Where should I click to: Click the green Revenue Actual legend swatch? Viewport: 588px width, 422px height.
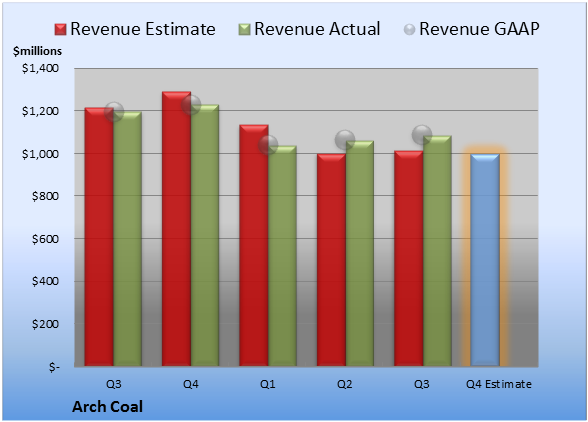tap(244, 30)
